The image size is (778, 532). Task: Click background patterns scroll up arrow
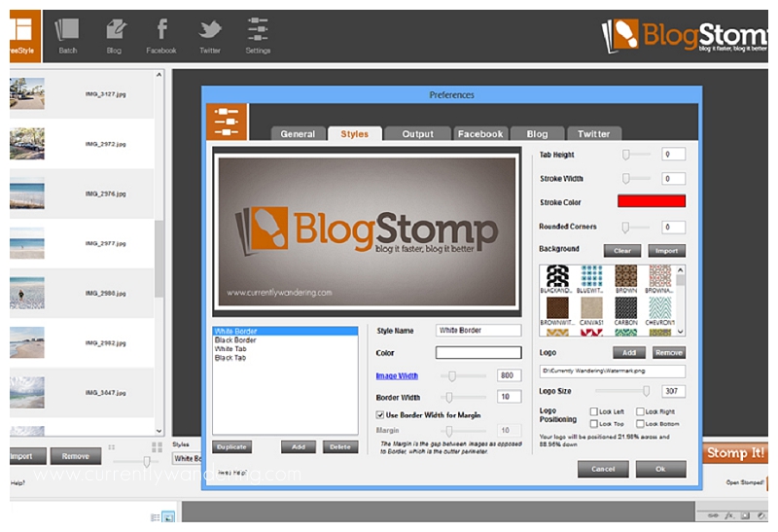click(x=680, y=270)
